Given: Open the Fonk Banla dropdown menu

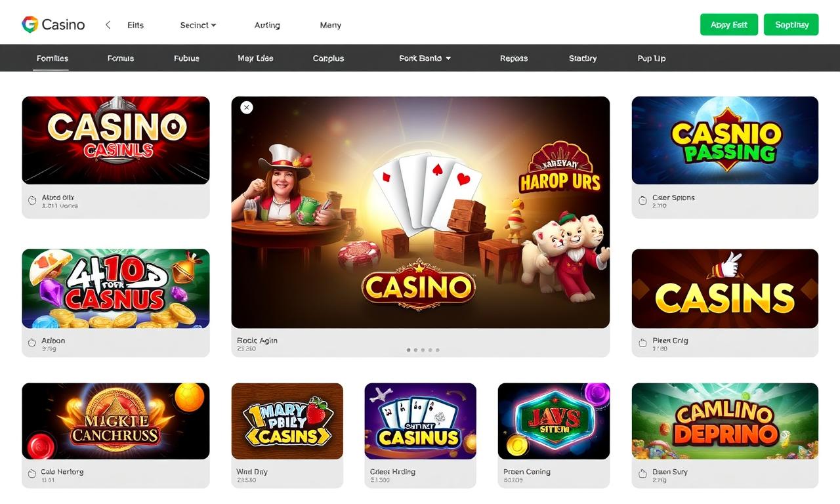Looking at the screenshot, I should pos(425,58).
